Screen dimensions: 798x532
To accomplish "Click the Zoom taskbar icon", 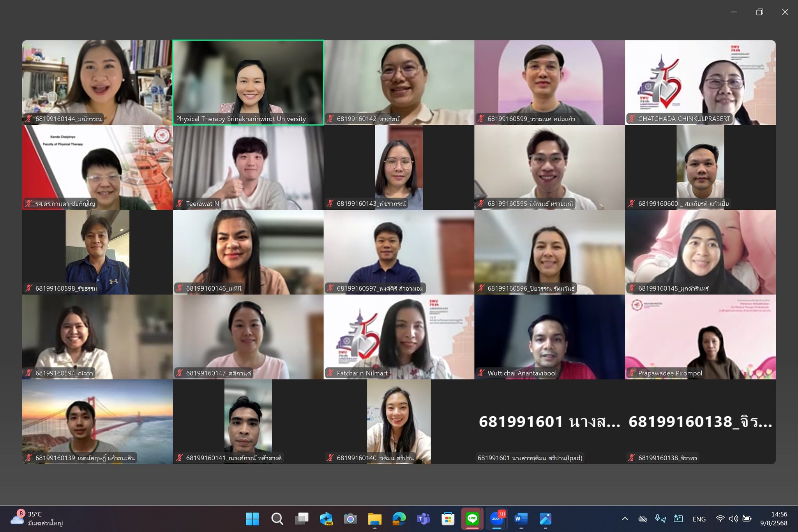I will 497,519.
